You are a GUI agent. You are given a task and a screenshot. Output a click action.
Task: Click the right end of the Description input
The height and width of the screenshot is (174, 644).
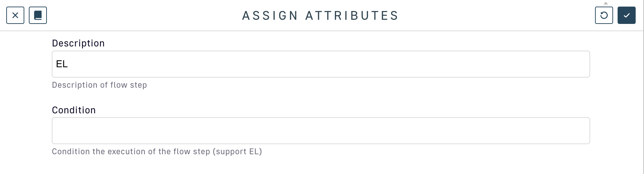point(580,64)
